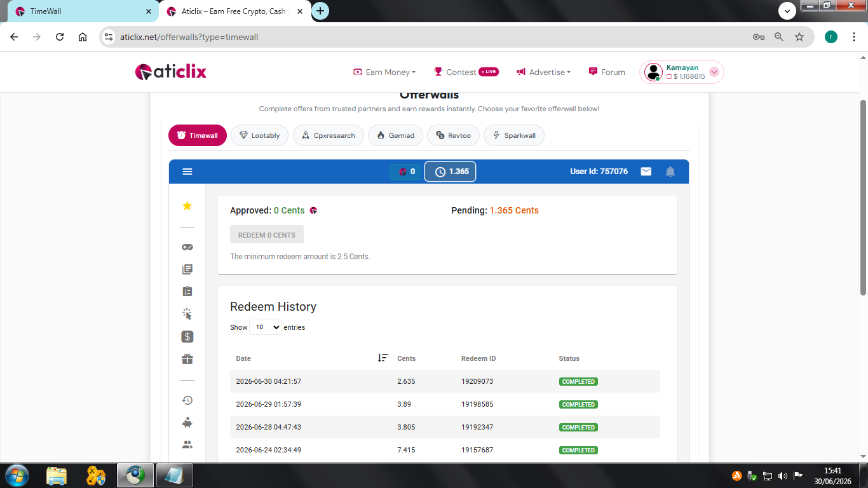This screenshot has height=488, width=868.
Task: Open File Explorer from the taskbar
Action: click(57, 475)
